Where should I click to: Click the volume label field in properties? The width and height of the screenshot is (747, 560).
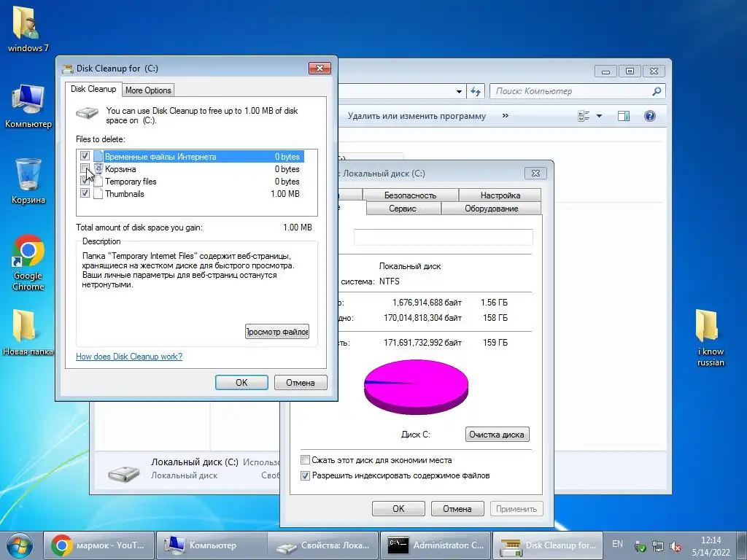pos(443,237)
